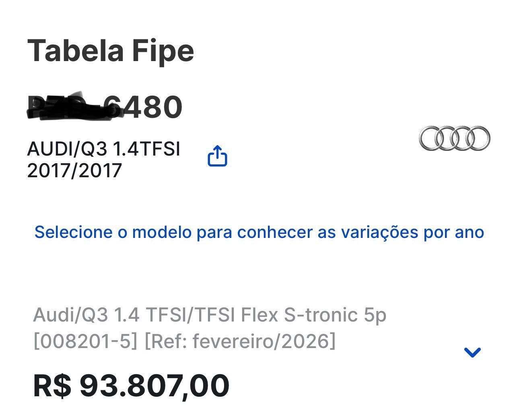Tap the FIPE code [008201-5]
This screenshot has height=420, width=519.
click(85, 341)
